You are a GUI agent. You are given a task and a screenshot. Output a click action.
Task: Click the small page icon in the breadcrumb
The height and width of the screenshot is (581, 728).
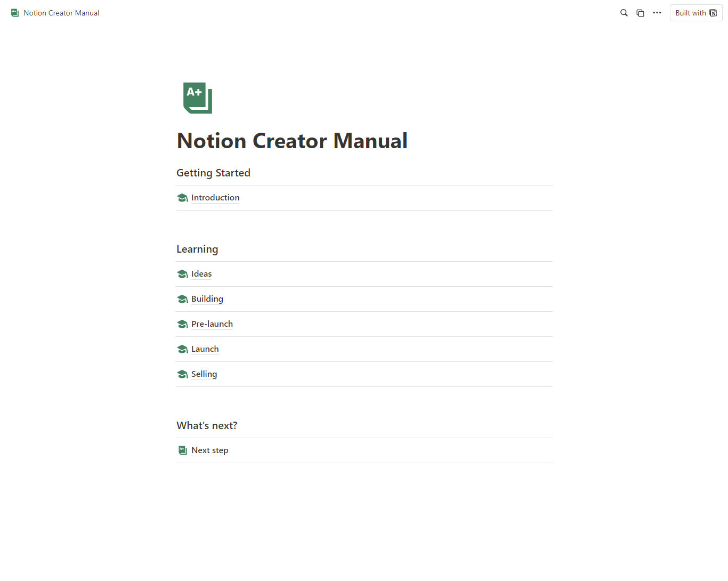pos(15,13)
